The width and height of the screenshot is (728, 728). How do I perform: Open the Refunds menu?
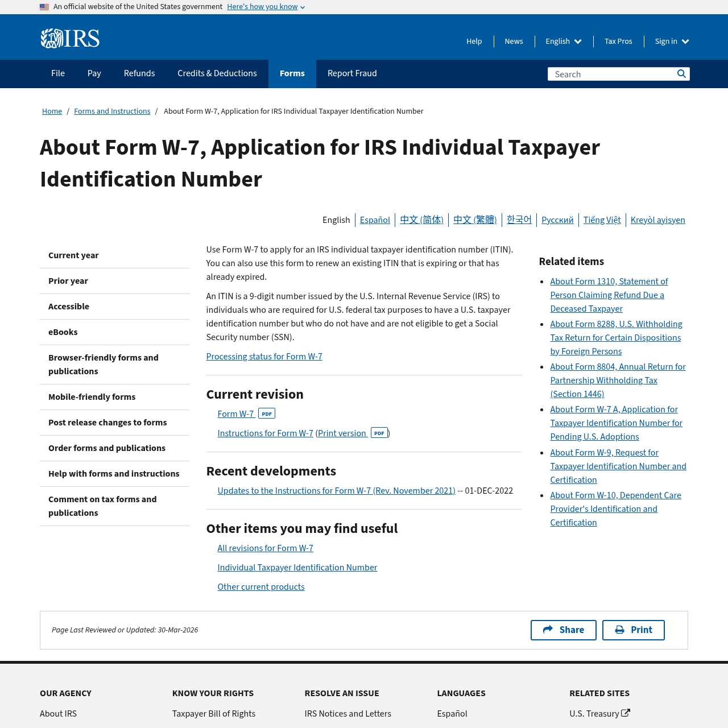(139, 73)
